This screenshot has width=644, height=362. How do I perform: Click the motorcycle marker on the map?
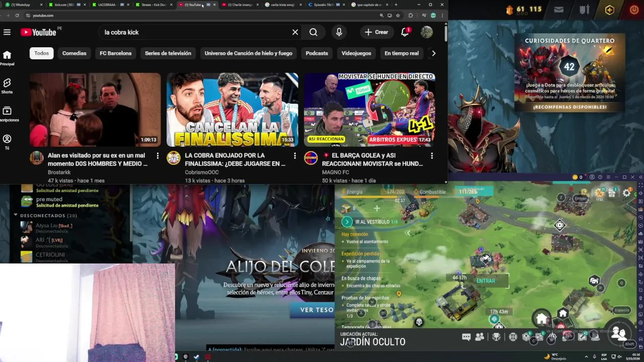coord(486,258)
